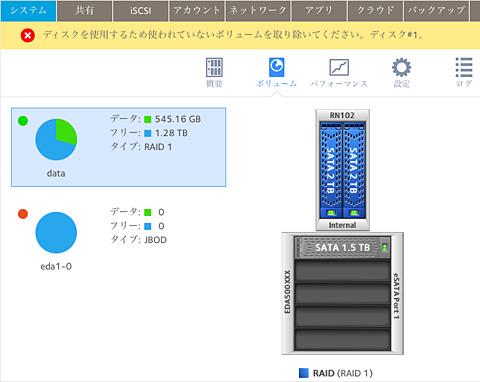Click the red error icon in warning banner
This screenshot has height=382, width=480.
click(28, 35)
